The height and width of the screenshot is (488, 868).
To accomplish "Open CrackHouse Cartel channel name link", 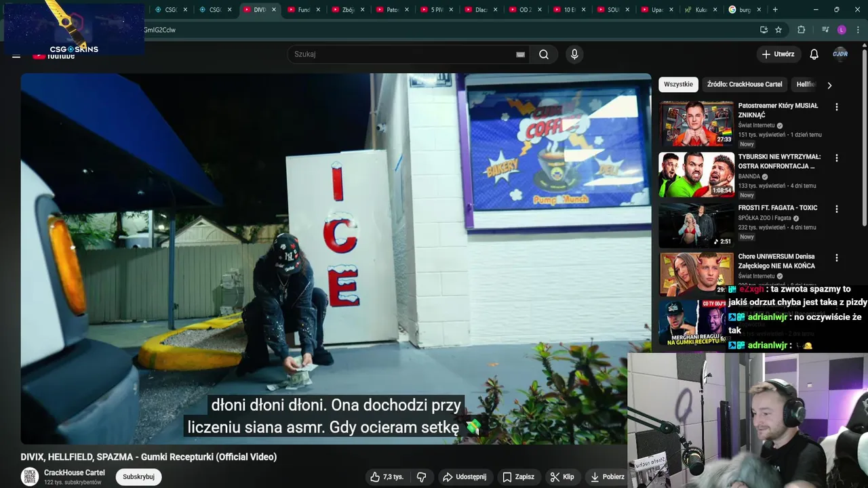I will pyautogui.click(x=75, y=472).
